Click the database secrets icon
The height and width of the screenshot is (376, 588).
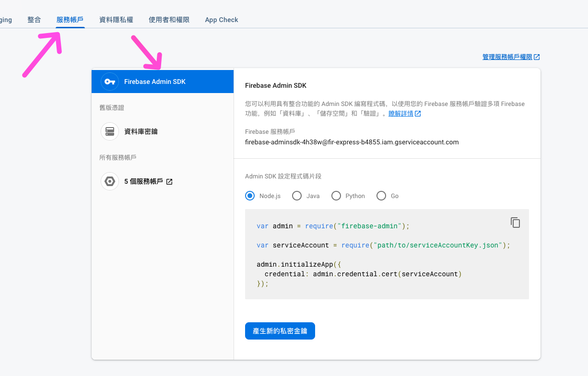pos(110,131)
